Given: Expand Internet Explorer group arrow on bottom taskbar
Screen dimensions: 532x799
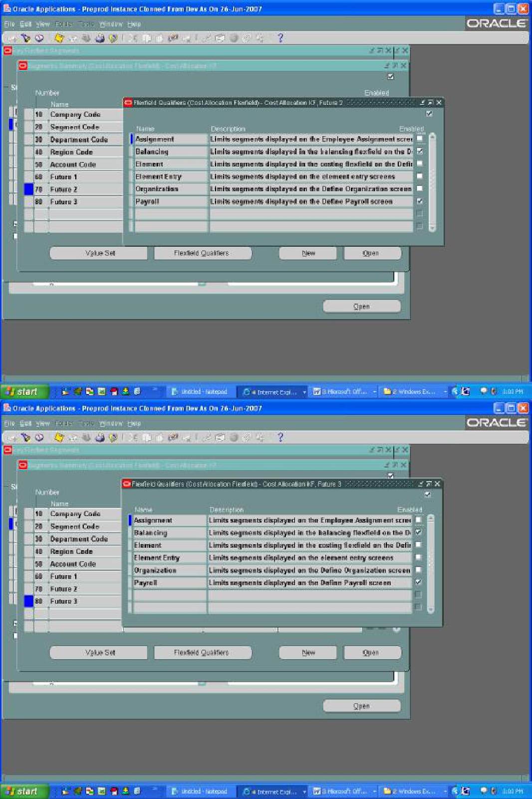Looking at the screenshot, I should [x=304, y=792].
